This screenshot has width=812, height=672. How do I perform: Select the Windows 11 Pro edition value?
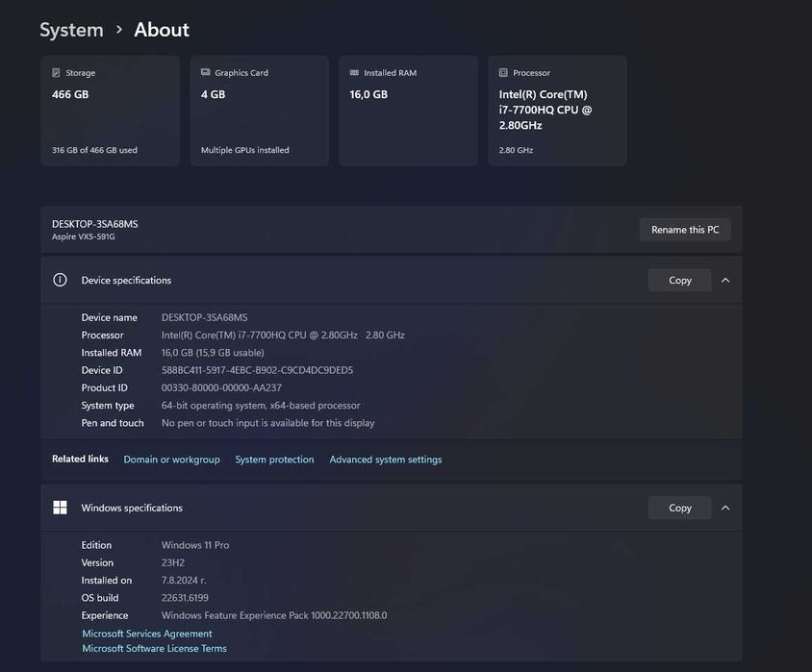[195, 545]
